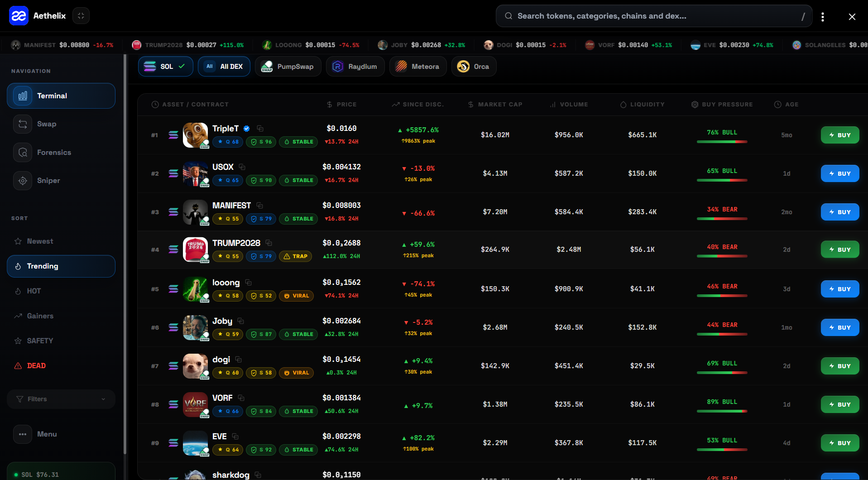Buy looong with BUY button

click(x=840, y=289)
